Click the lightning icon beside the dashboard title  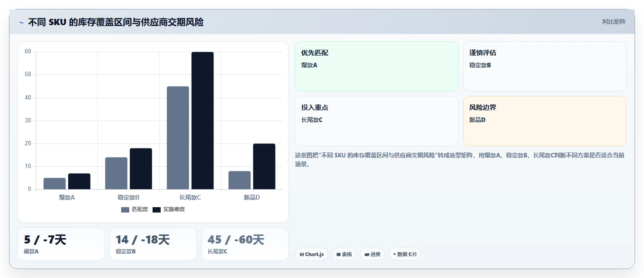pyautogui.click(x=22, y=22)
